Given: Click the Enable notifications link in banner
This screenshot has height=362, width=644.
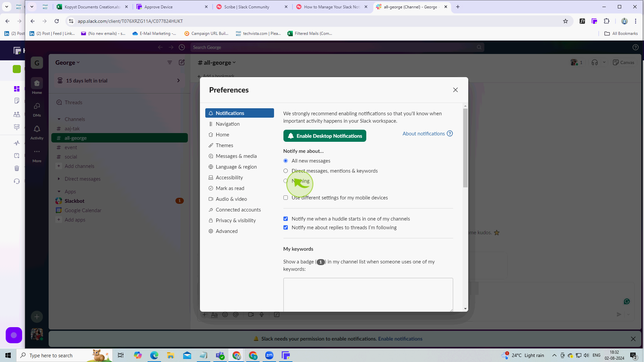Looking at the screenshot, I should (400, 339).
